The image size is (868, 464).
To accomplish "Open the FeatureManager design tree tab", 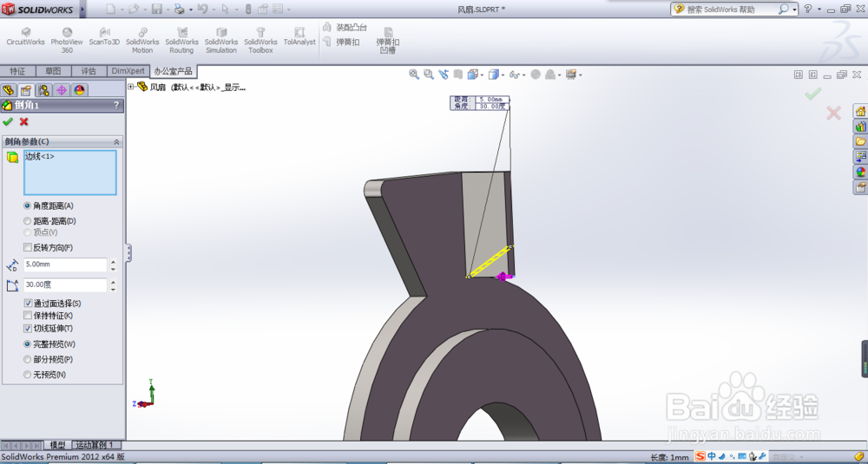I will pos(9,90).
